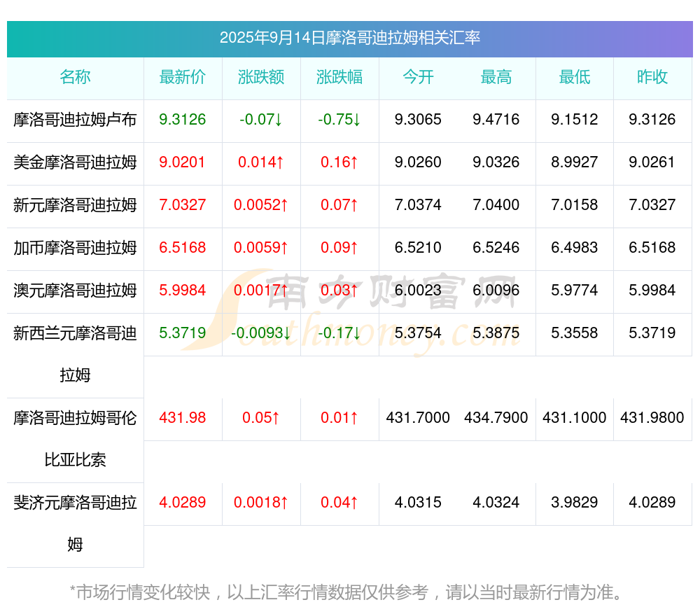Click the high value 434.7900
Image resolution: width=700 pixels, height=614 pixels.
click(x=496, y=417)
